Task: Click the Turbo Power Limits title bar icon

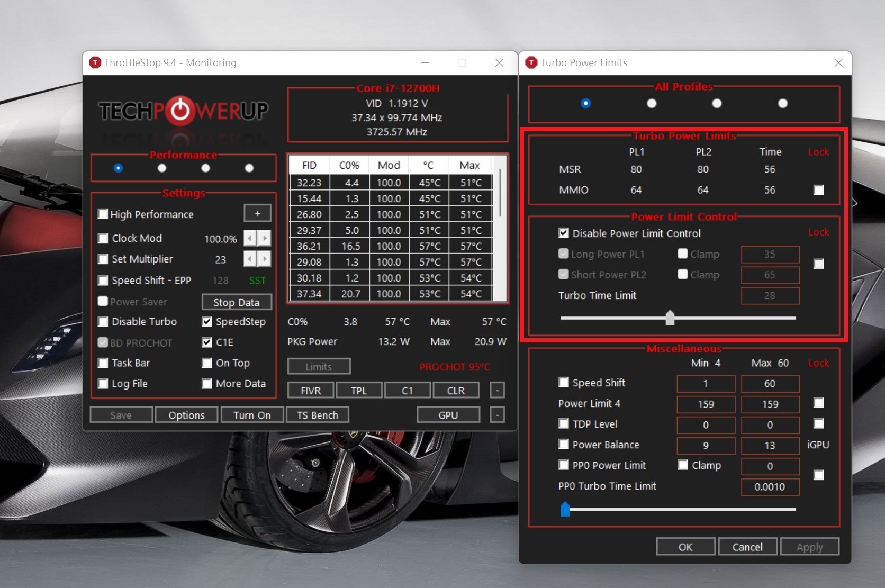Action: tap(531, 62)
